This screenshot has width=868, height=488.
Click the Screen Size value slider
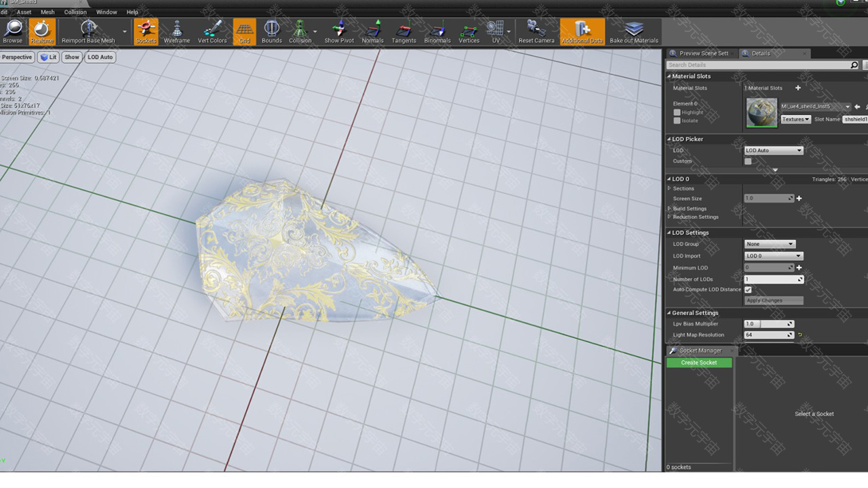pyautogui.click(x=769, y=199)
